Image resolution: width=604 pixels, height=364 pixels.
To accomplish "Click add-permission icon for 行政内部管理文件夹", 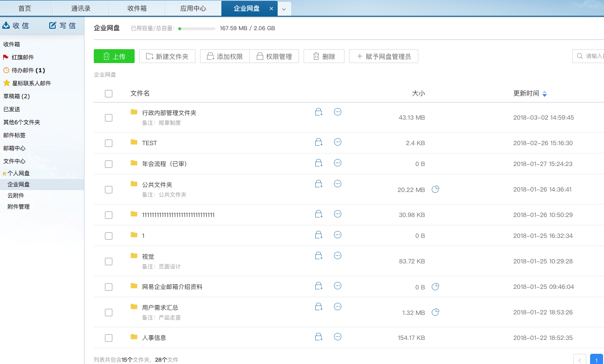I will point(319,112).
